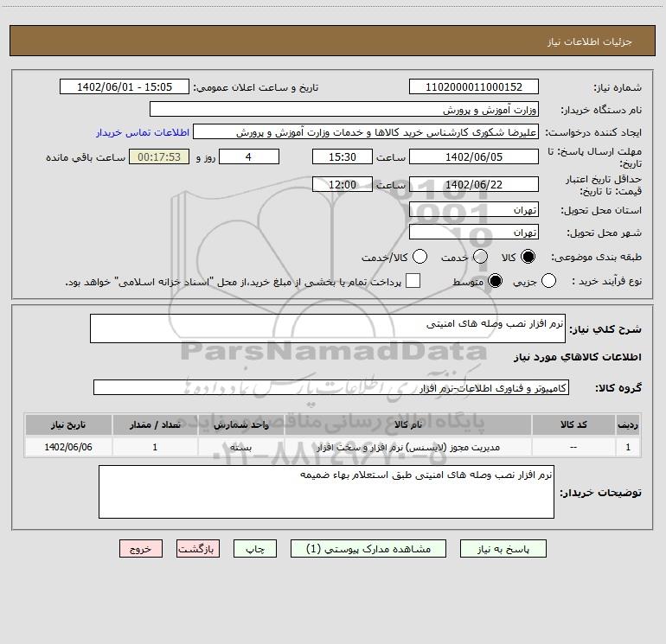This screenshot has width=666, height=644.
Task: Click the request creator field علیرضا شکوری
Action: click(x=366, y=132)
